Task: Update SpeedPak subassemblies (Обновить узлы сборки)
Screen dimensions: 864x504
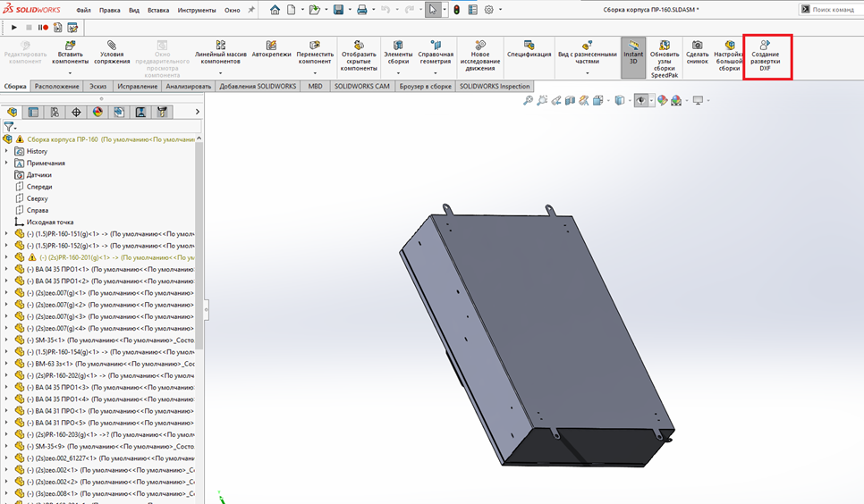Action: [665, 59]
